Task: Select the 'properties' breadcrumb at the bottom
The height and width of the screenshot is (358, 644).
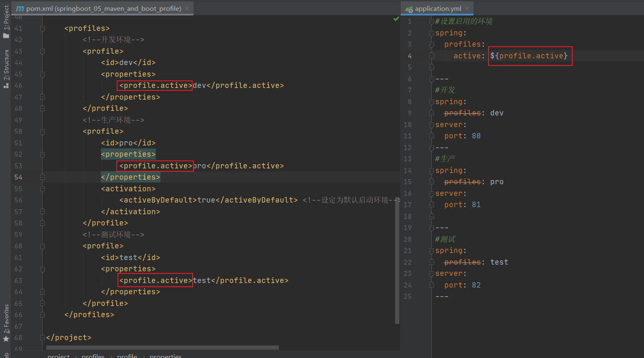Action: pyautogui.click(x=165, y=355)
